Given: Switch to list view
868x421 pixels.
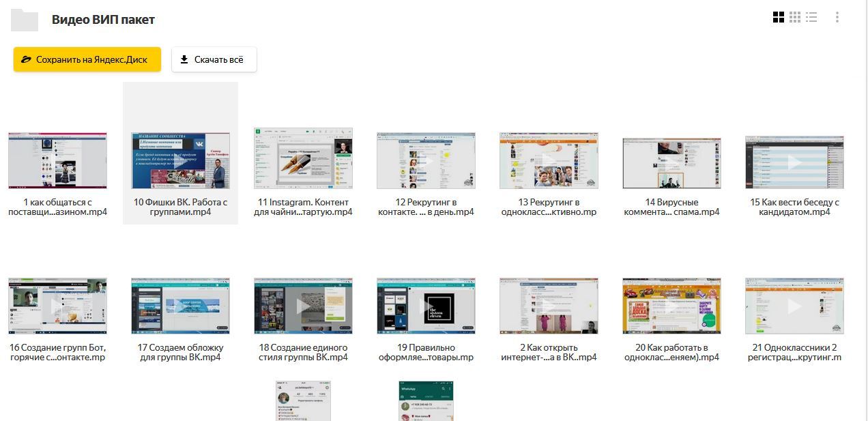Looking at the screenshot, I should point(811,18).
